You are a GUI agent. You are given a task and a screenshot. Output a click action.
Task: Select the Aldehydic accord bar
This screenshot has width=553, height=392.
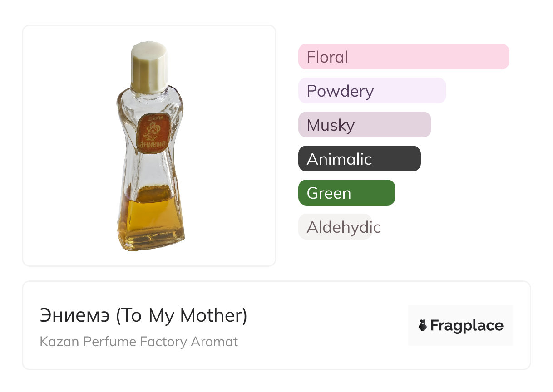pos(335,227)
